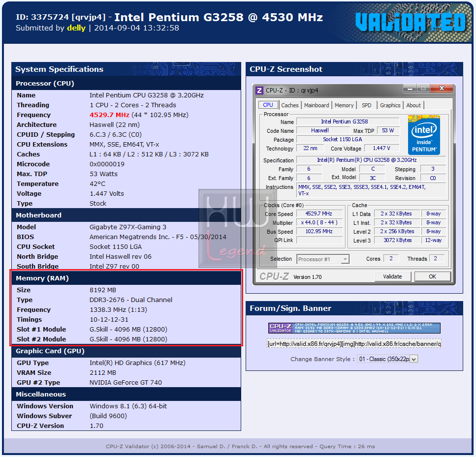Viewport: 476px width, 457px height.
Task: Open submitter profile link delly
Action: click(x=76, y=28)
